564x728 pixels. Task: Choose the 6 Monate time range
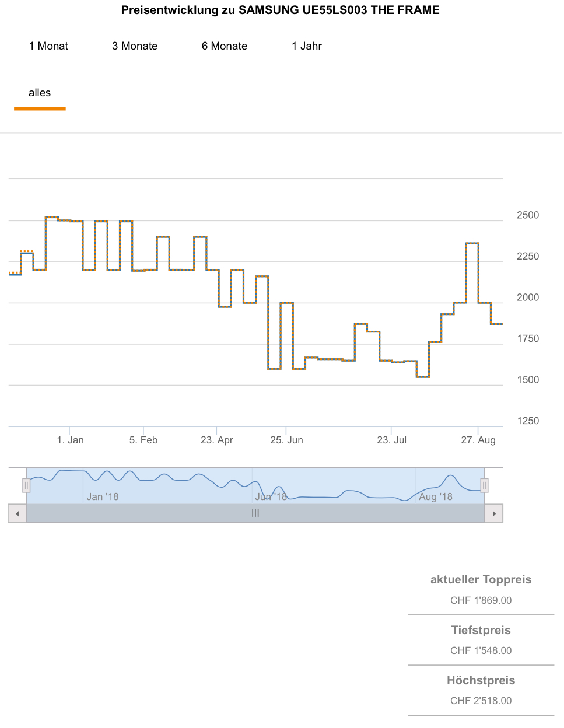(225, 46)
